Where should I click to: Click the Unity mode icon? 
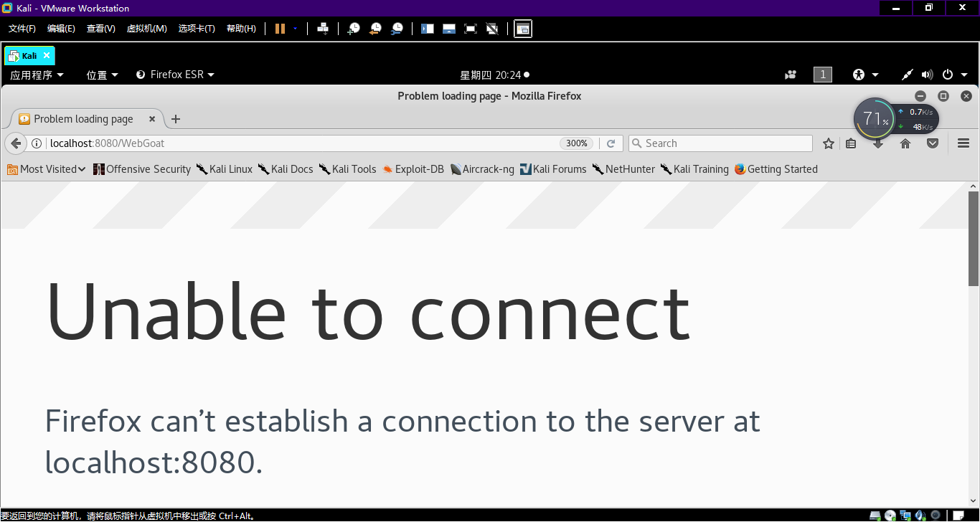[492, 29]
